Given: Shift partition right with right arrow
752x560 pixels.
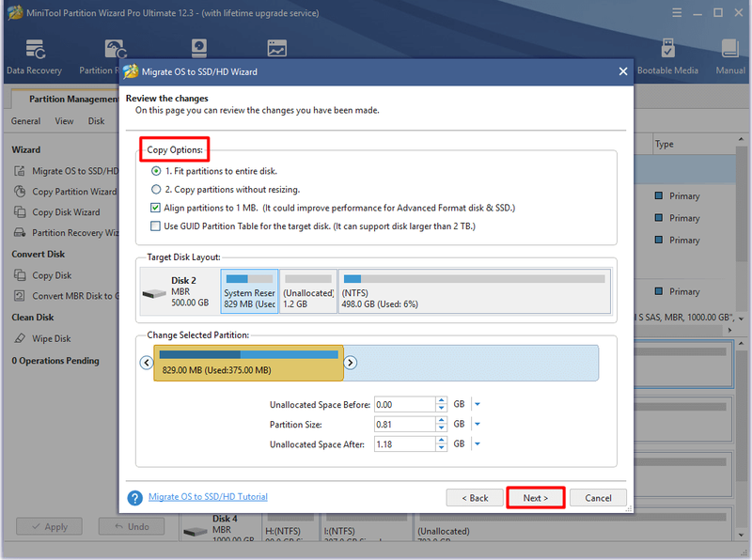Looking at the screenshot, I should [x=350, y=363].
